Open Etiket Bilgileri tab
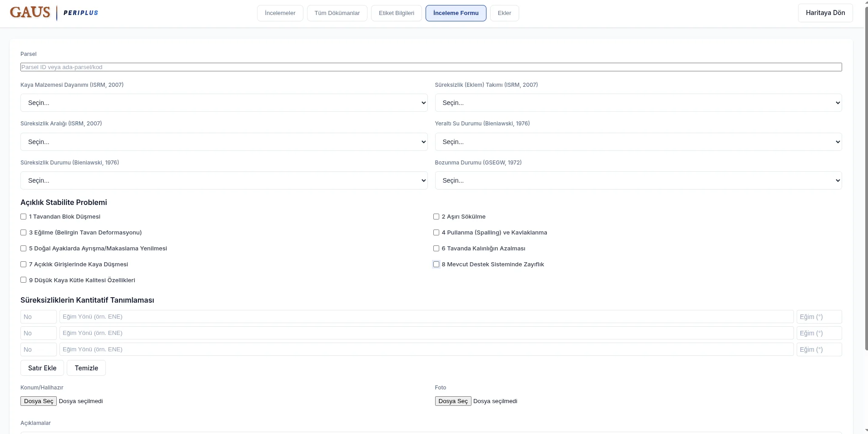 [397, 13]
